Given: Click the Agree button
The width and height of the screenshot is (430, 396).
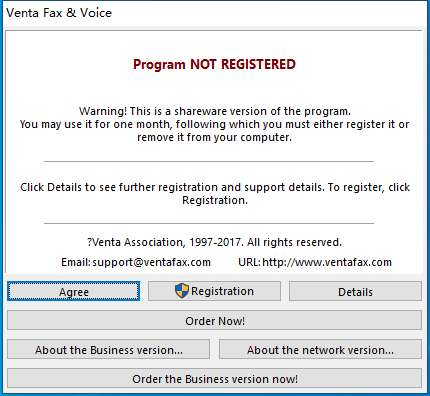Looking at the screenshot, I should click(73, 291).
